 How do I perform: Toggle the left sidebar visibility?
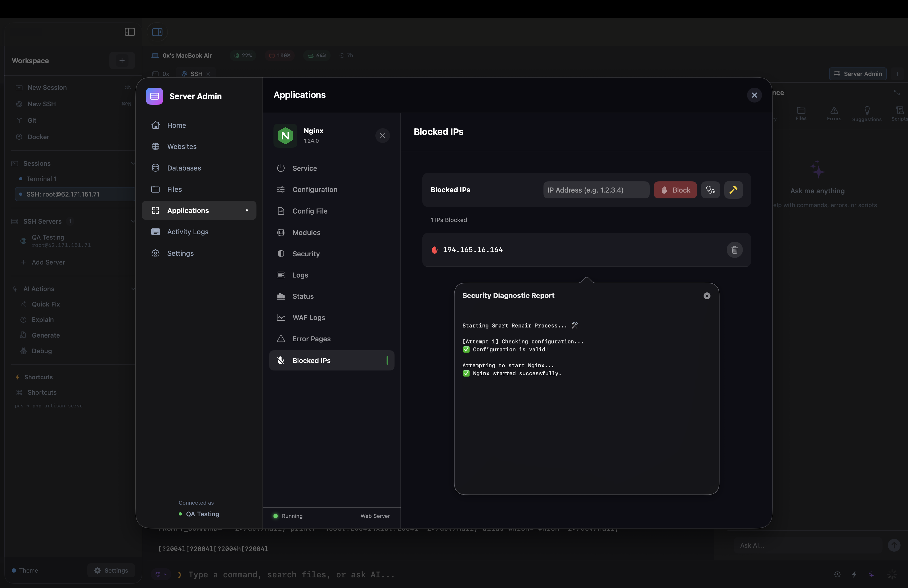coord(129,32)
